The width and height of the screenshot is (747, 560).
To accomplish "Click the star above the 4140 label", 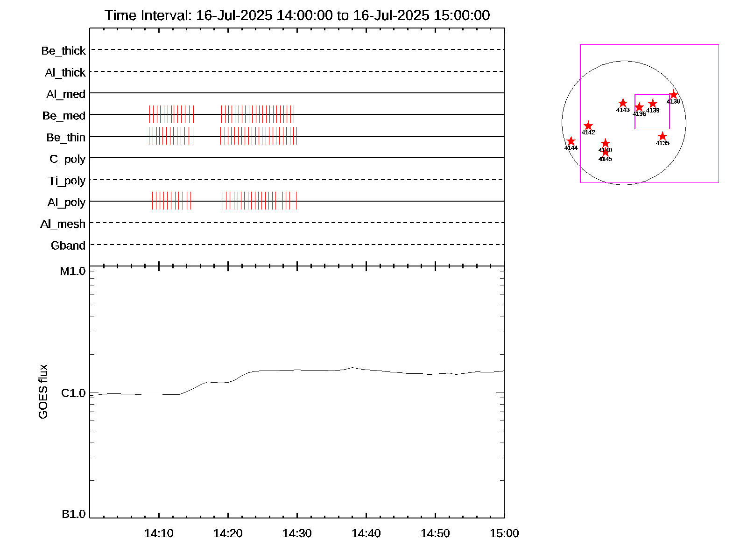I will (606, 143).
